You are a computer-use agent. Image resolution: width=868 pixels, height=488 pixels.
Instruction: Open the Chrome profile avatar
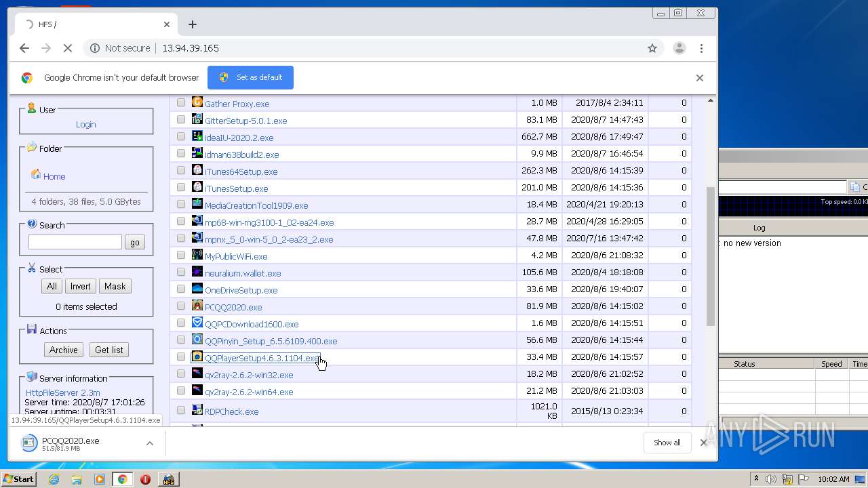(x=679, y=48)
